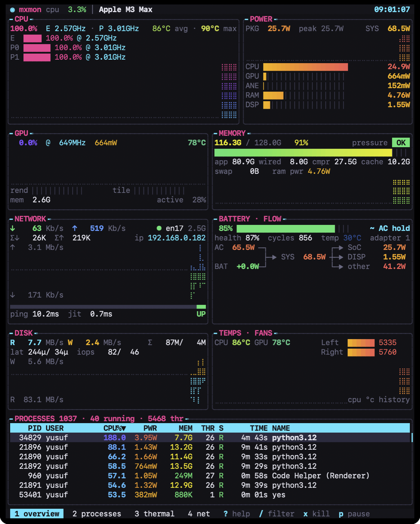Click the Left fan speed bar
The width and height of the screenshot is (420, 524).
pyautogui.click(x=361, y=342)
